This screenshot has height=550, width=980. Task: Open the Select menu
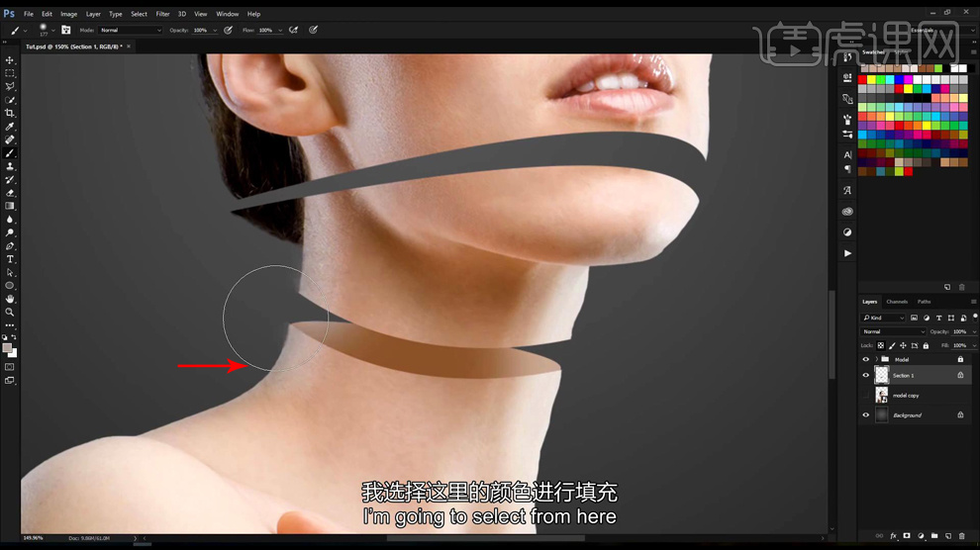click(x=139, y=14)
